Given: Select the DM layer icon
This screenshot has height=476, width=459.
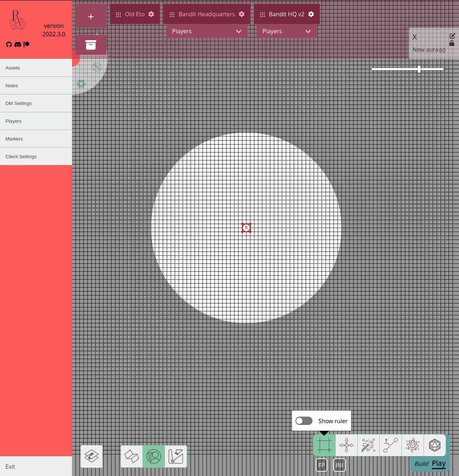Looking at the screenshot, I should (176, 456).
